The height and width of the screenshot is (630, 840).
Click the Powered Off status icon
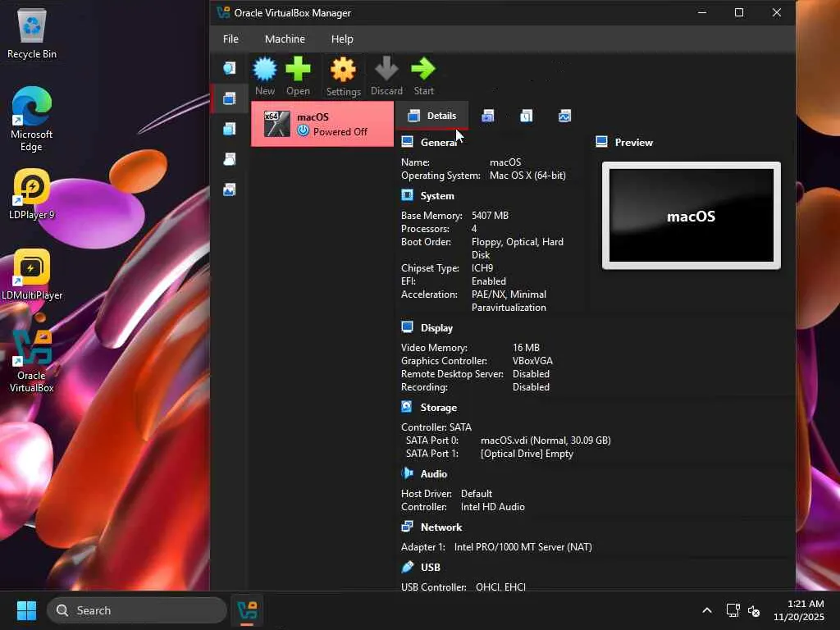(x=304, y=130)
